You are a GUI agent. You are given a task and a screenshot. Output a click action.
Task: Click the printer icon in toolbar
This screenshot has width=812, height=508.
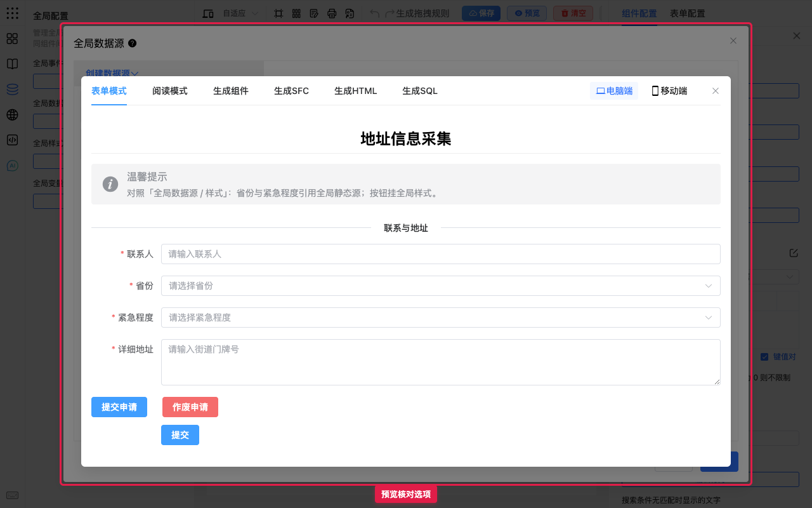point(332,13)
